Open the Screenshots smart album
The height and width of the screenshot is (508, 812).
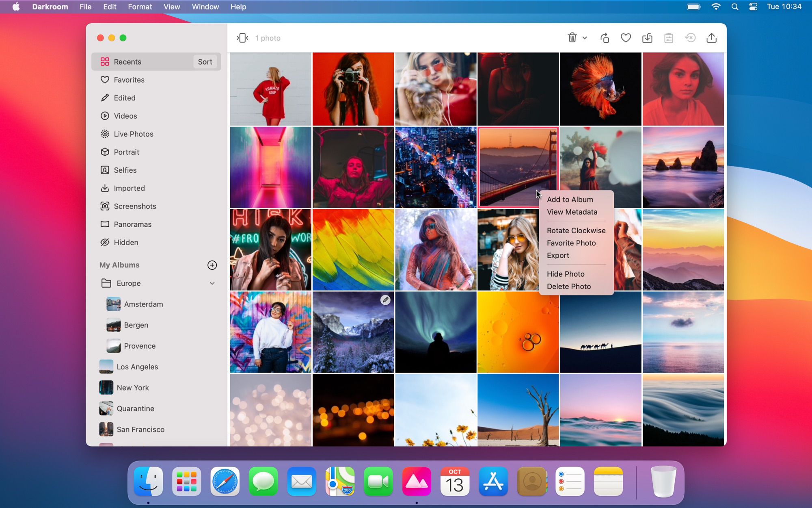[135, 206]
